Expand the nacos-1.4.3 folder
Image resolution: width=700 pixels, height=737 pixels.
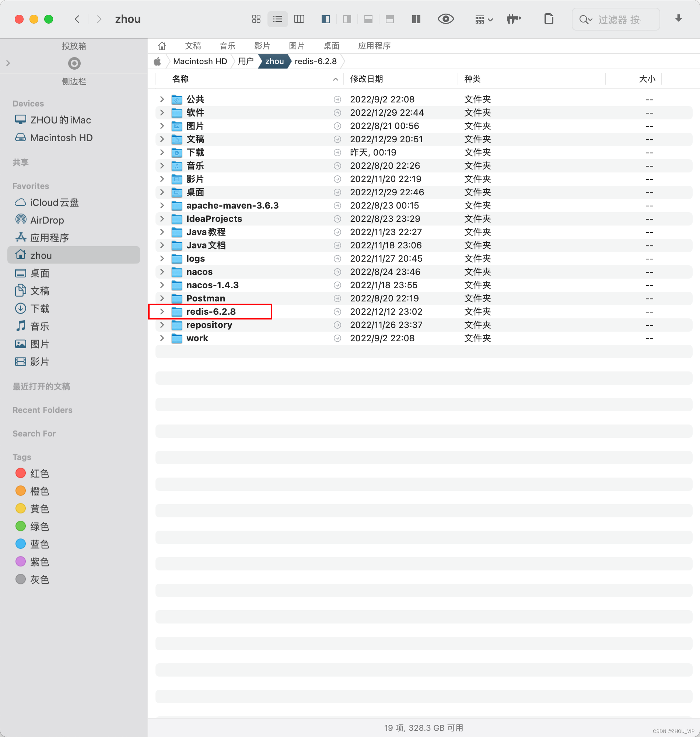click(162, 285)
